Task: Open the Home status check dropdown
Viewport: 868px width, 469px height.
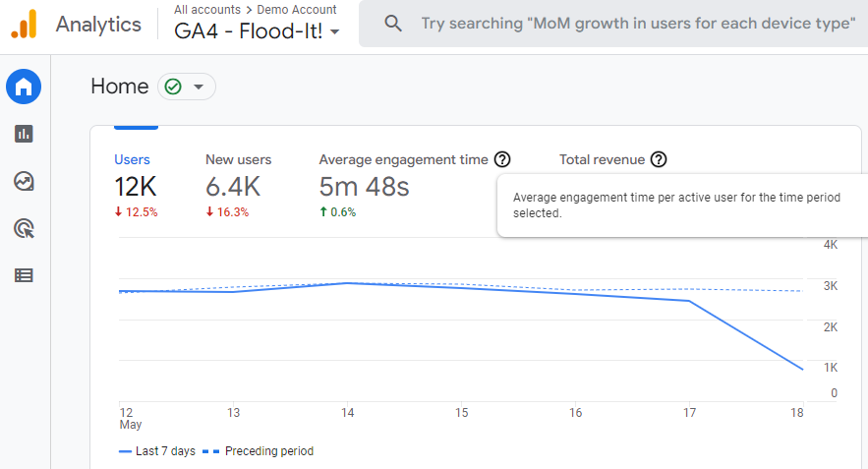Action: [x=186, y=87]
